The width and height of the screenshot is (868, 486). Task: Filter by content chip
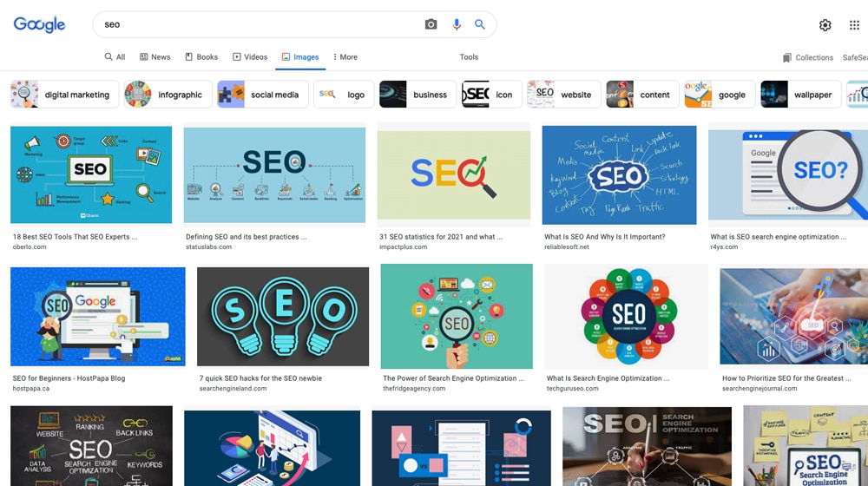(x=642, y=94)
